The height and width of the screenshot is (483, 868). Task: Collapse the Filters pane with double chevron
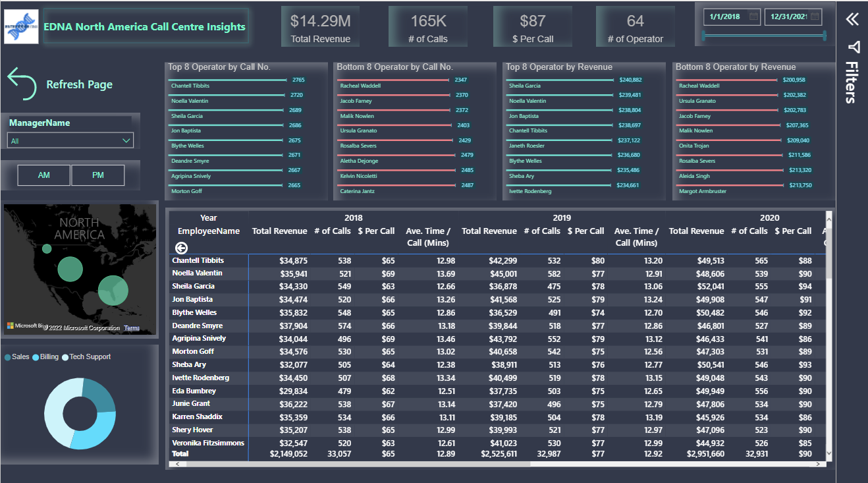[x=852, y=19]
